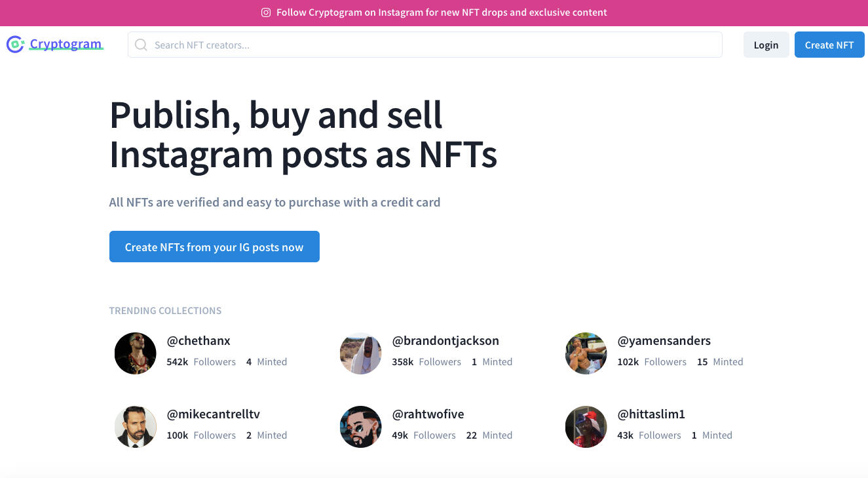
Task: Visit the @yamensanders collection name link
Action: click(664, 341)
